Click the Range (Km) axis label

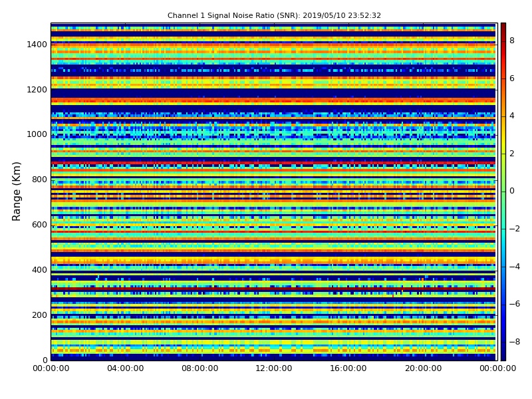point(16,192)
